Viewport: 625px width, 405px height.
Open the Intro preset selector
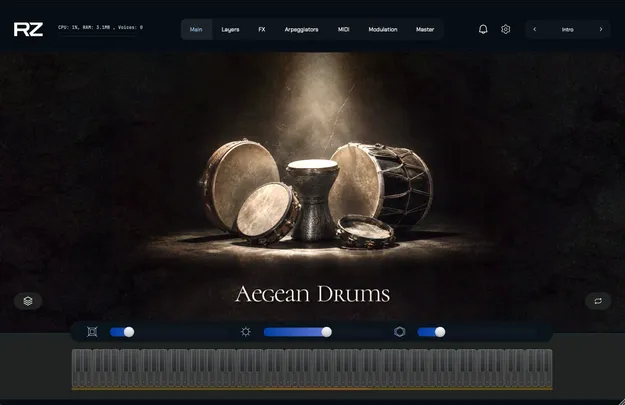click(x=568, y=29)
